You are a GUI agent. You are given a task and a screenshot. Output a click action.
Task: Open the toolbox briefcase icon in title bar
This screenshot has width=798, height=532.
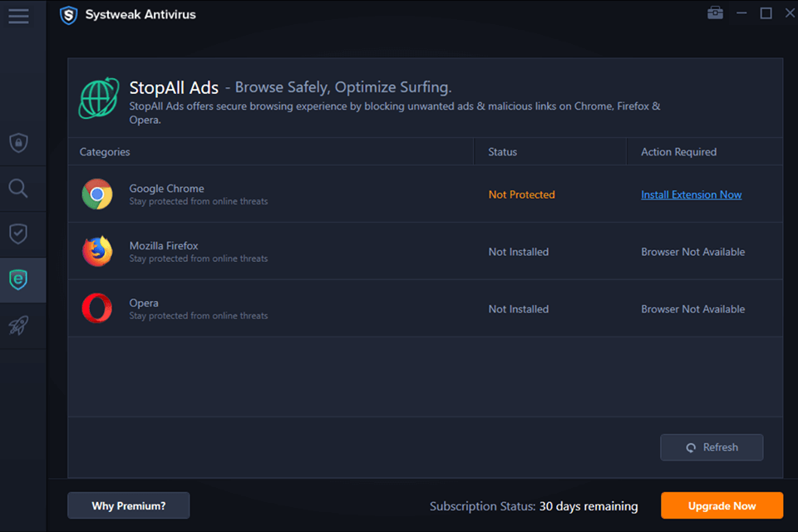point(715,12)
